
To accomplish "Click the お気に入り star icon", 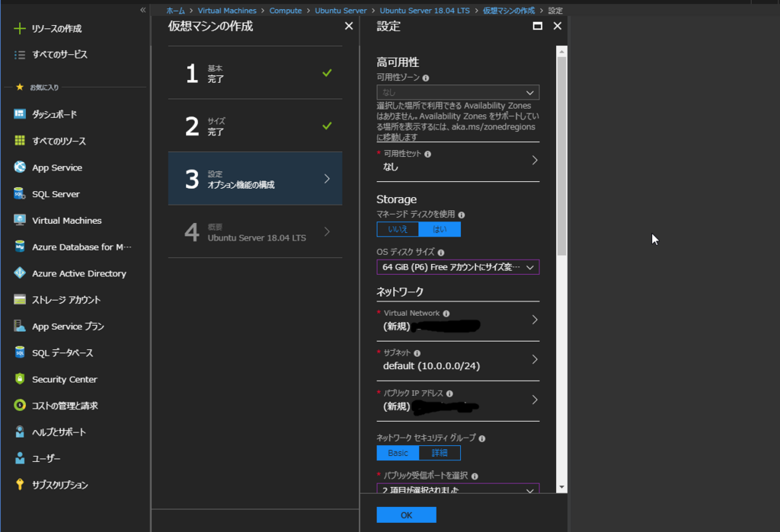I will click(19, 87).
